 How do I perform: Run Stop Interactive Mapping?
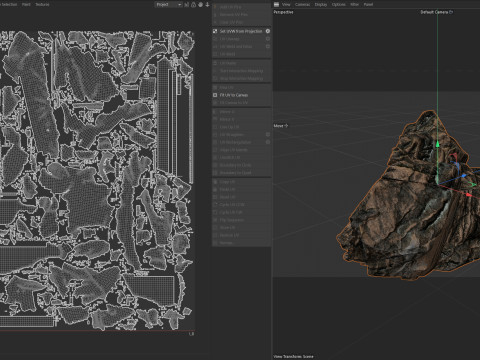242,78
